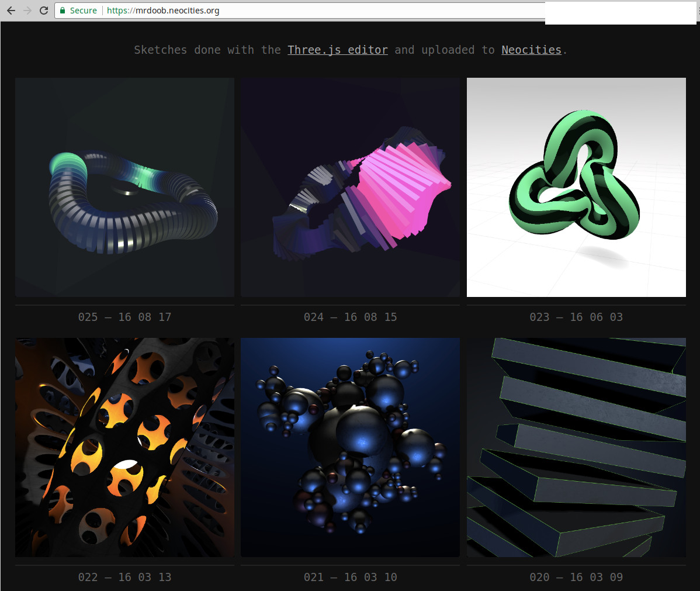Open sketch 025 segmented tube thumbnail
Screen dimensions: 700x591
124,187
